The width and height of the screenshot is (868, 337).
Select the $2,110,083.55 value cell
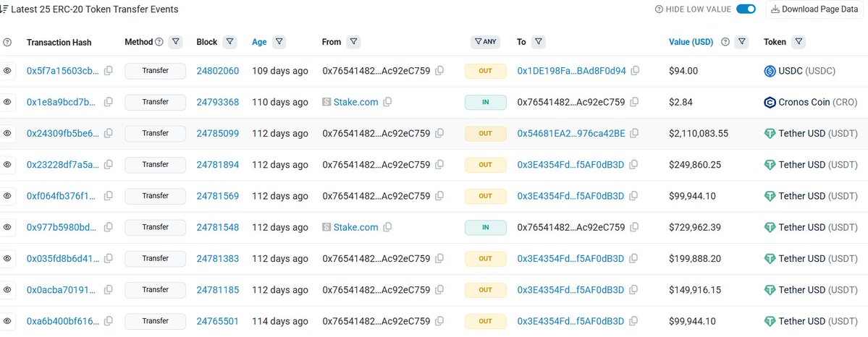point(698,133)
